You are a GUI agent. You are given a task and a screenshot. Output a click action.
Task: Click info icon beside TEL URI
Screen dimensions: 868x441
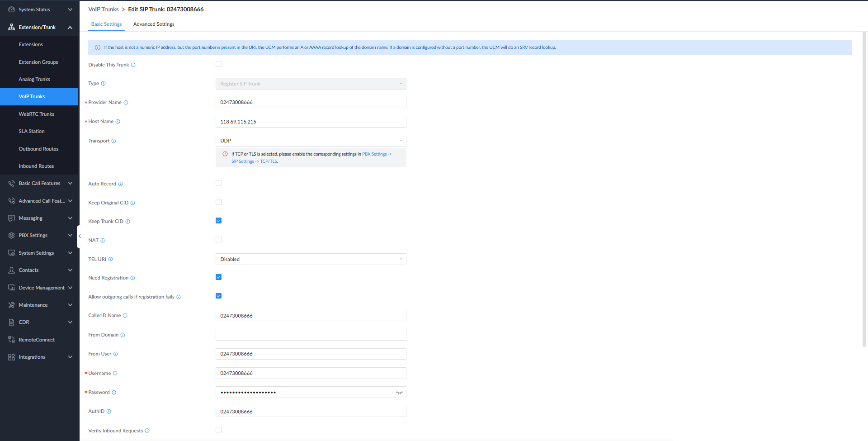click(x=110, y=259)
